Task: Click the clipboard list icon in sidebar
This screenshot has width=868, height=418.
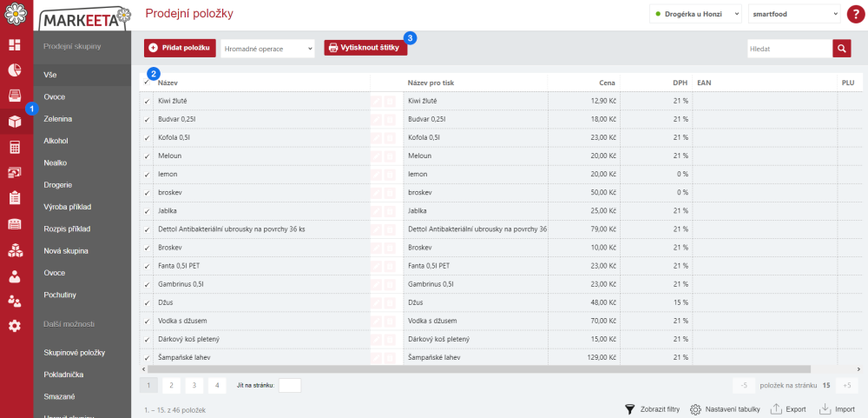Action: coord(15,198)
